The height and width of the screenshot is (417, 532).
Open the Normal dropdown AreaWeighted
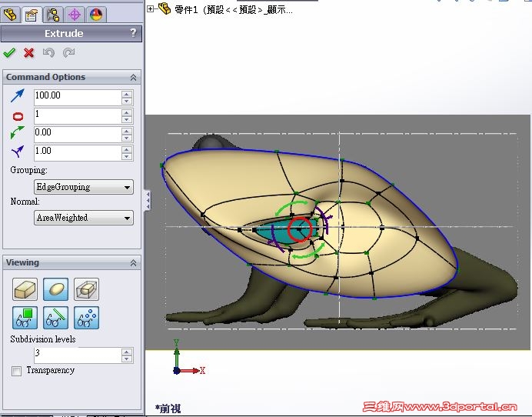[x=84, y=218]
